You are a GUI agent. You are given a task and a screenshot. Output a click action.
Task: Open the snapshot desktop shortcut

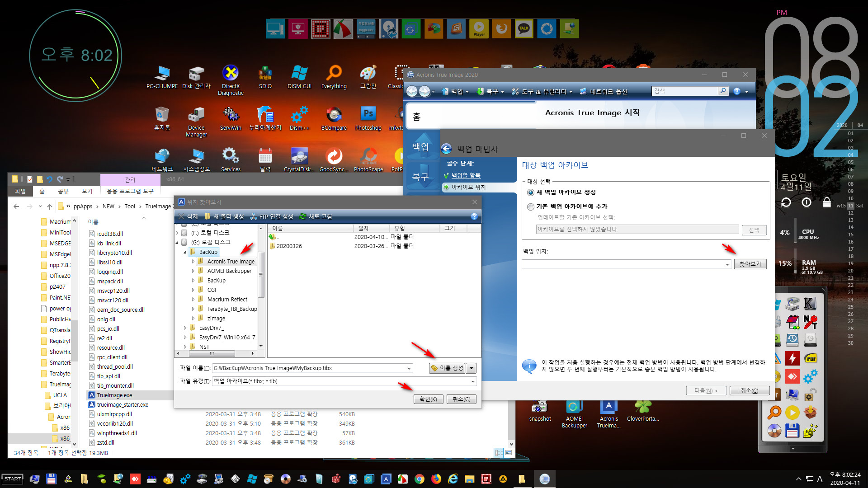click(540, 411)
